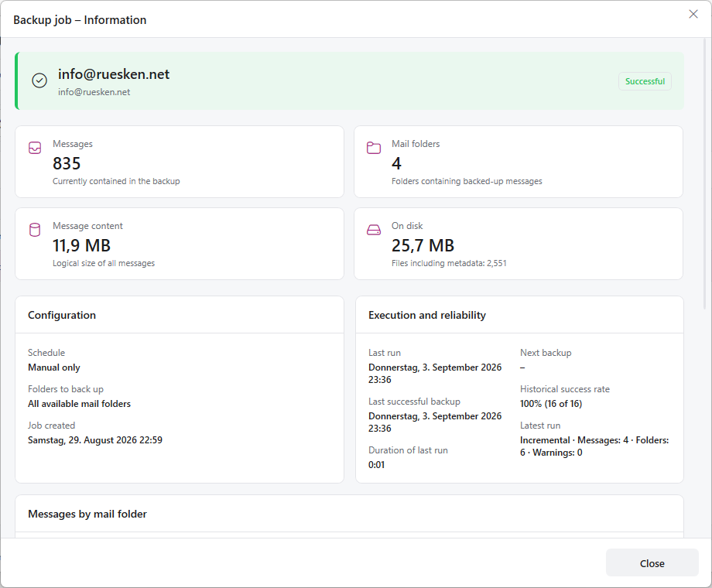Click 'Logical size of all messages' text

click(x=104, y=263)
